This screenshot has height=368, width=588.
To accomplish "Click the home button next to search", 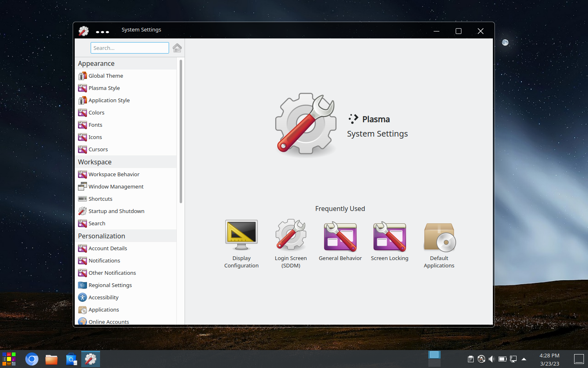I will (x=177, y=48).
